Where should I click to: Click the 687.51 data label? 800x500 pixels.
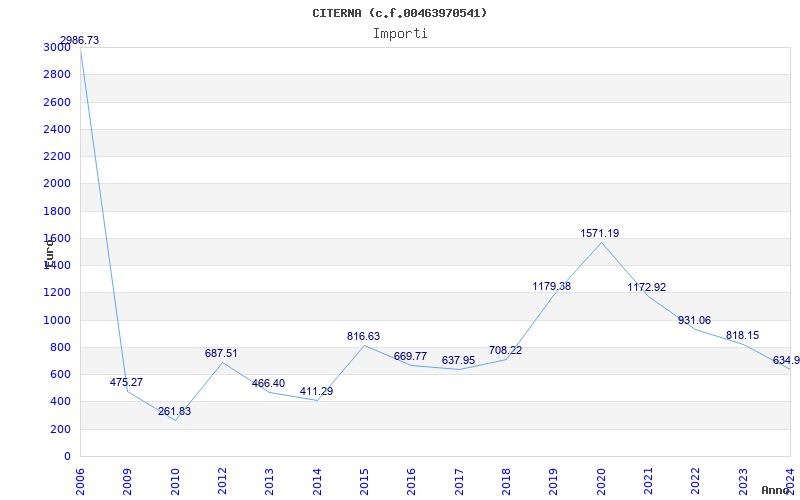pos(221,353)
